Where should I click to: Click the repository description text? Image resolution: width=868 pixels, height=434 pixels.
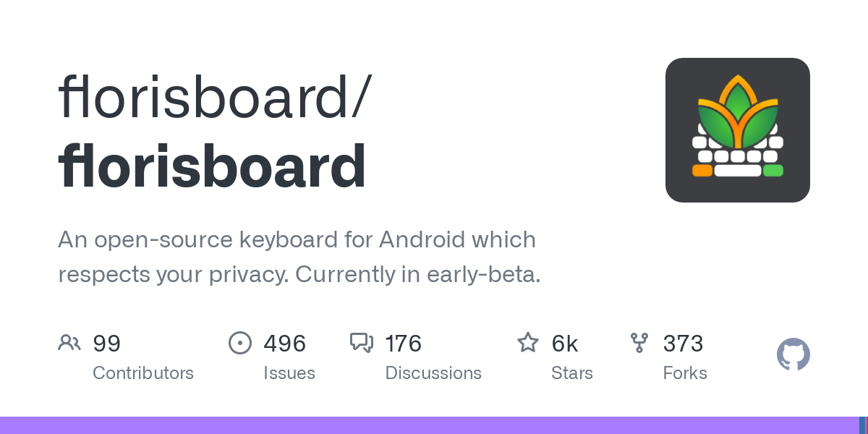tap(298, 257)
